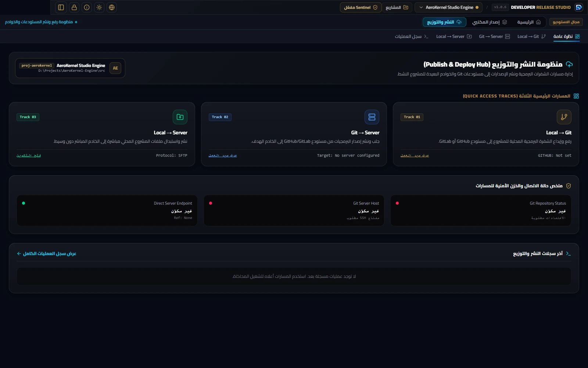Open the سجل العمليات operations log sub-tab
The height and width of the screenshot is (368, 588).
pyautogui.click(x=412, y=36)
